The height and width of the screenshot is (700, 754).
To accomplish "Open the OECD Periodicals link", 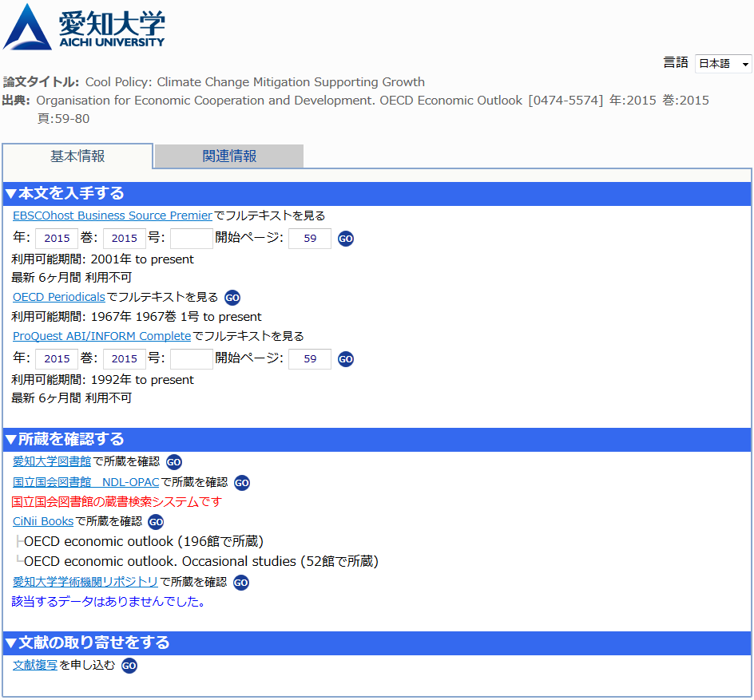I will (x=58, y=298).
